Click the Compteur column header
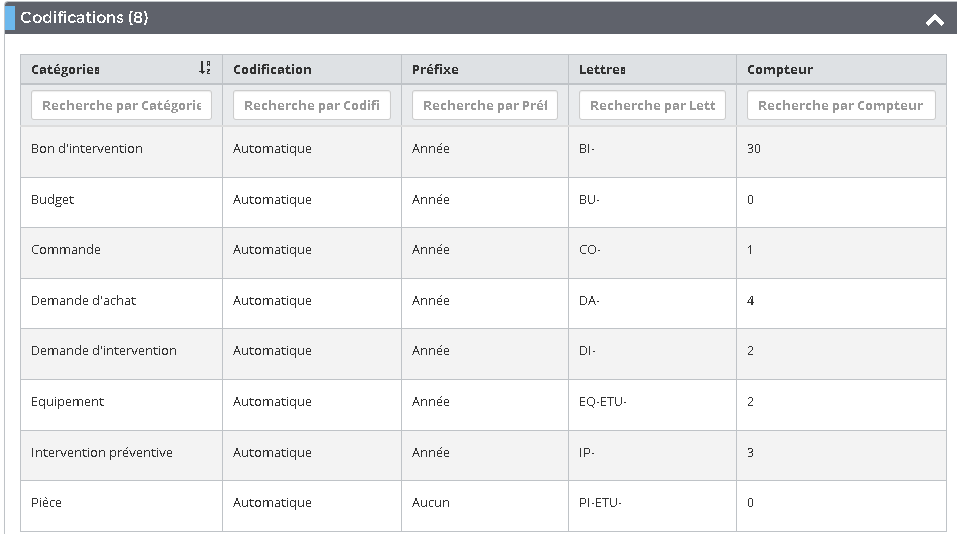The width and height of the screenshot is (957, 534). pyautogui.click(x=780, y=69)
